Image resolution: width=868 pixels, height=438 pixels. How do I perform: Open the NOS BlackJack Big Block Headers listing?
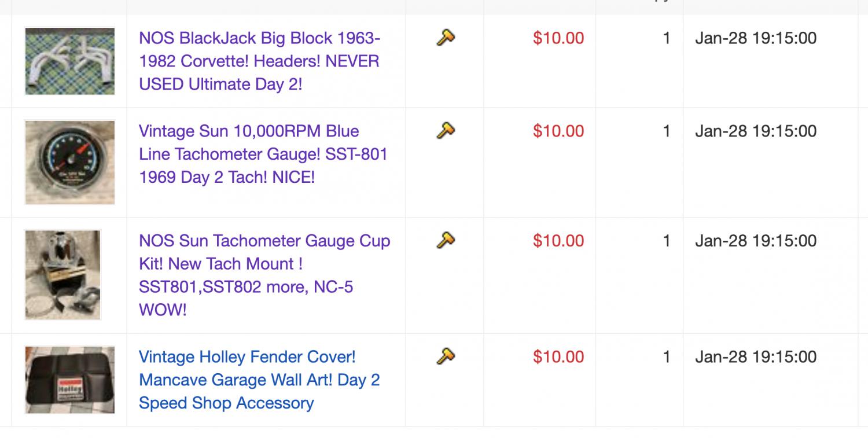tap(260, 61)
